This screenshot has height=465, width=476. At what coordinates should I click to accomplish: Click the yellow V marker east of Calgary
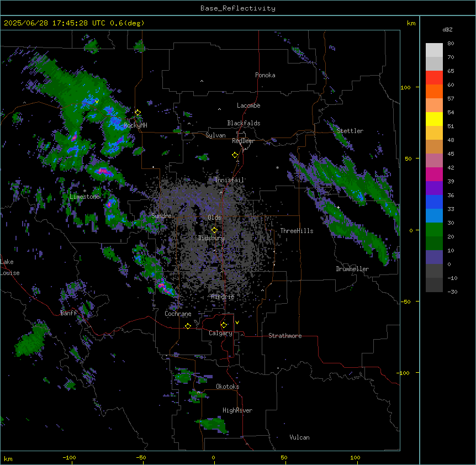[x=237, y=323]
